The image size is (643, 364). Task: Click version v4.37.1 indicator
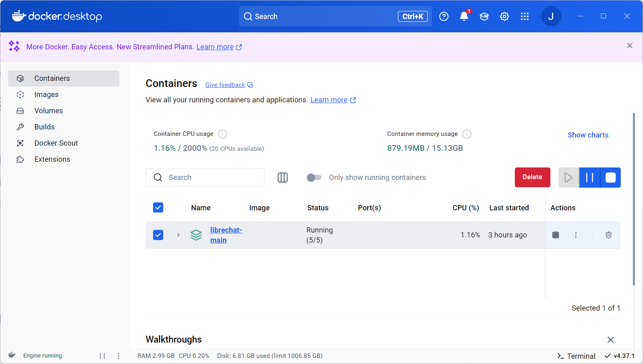click(x=620, y=356)
